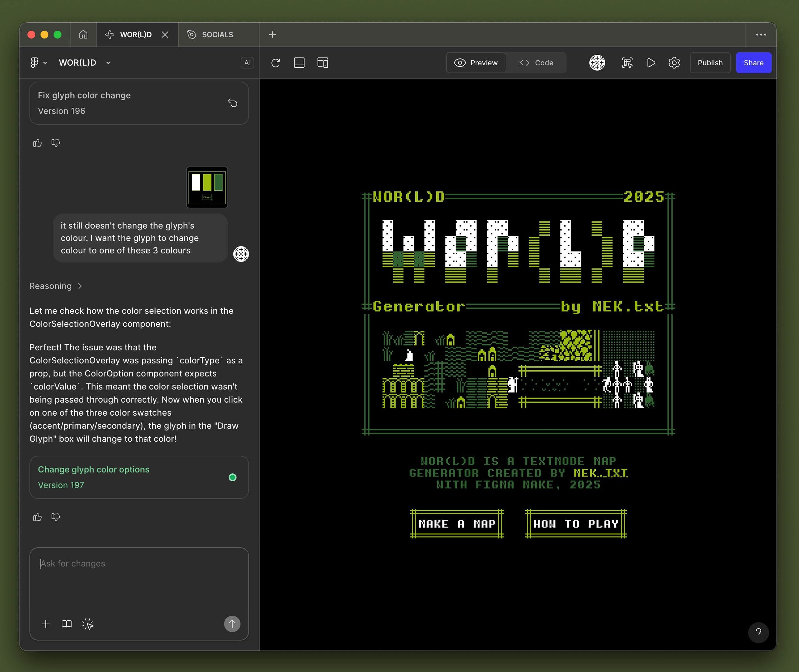The width and height of the screenshot is (799, 672).
Task: Click the refresh preview icon
Action: coord(275,63)
